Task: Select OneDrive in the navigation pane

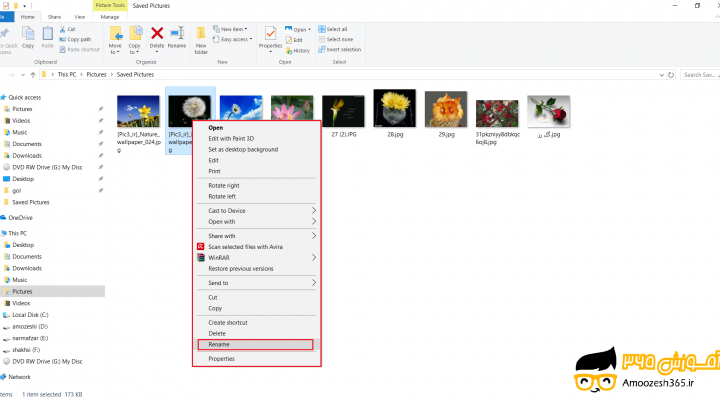Action: [20, 218]
